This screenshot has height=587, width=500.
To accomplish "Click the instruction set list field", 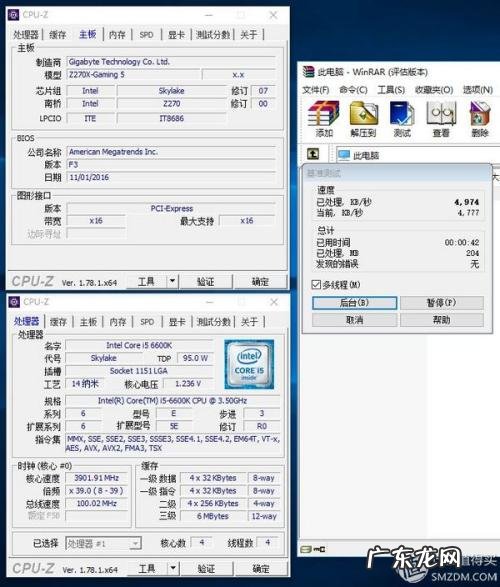I will tap(173, 444).
